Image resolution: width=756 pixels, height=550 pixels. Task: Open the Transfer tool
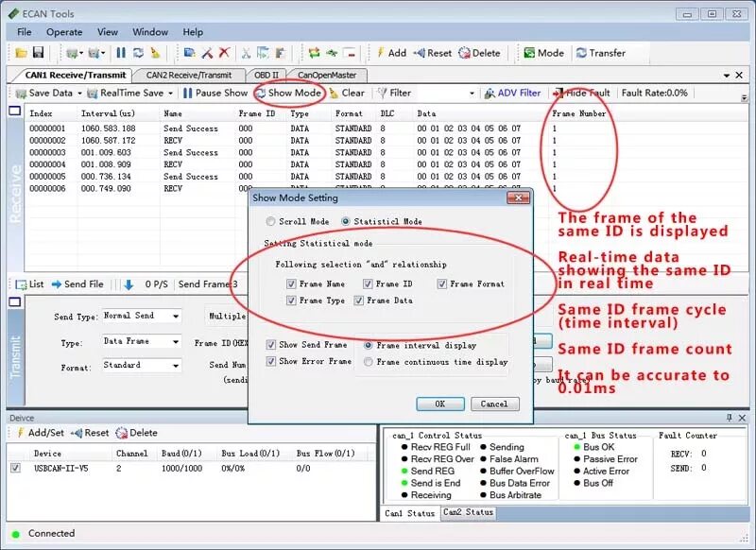click(x=601, y=53)
